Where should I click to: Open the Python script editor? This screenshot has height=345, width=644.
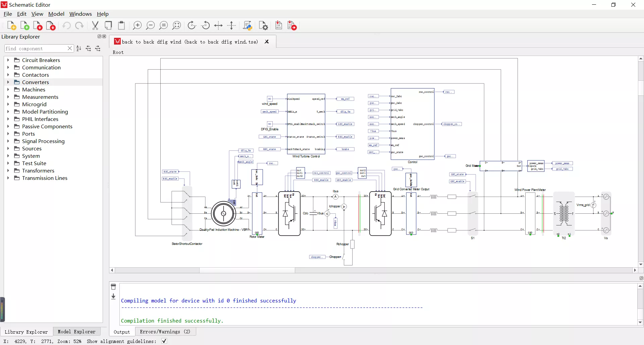(248, 26)
